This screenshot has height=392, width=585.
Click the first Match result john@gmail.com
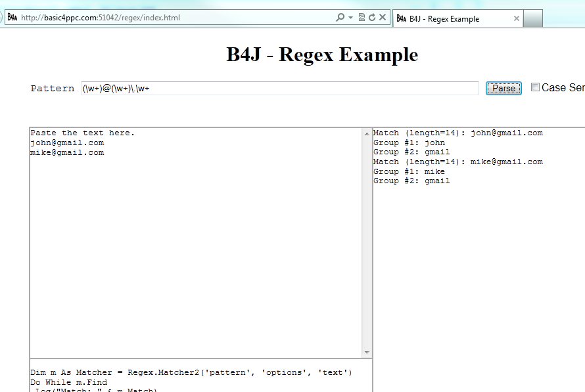coord(458,133)
